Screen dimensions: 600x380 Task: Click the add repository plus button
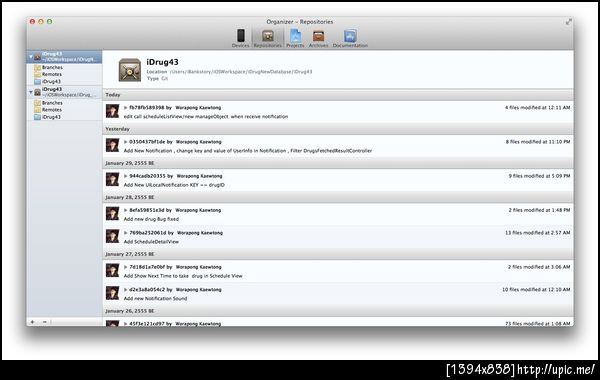(x=33, y=322)
